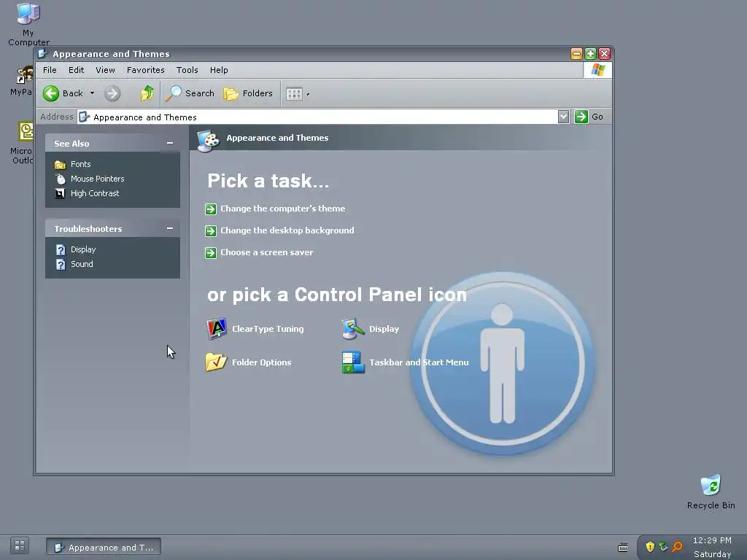Toggle the Folders pane button

(x=248, y=93)
